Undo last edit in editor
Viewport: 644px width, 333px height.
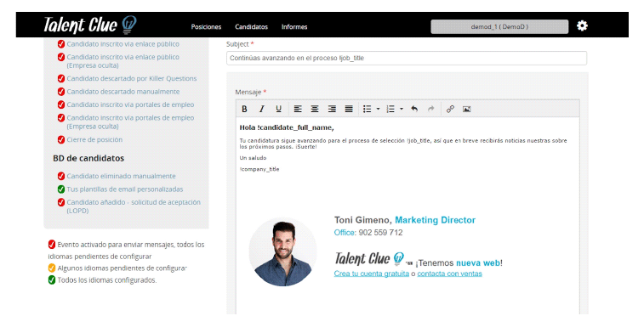(414, 109)
